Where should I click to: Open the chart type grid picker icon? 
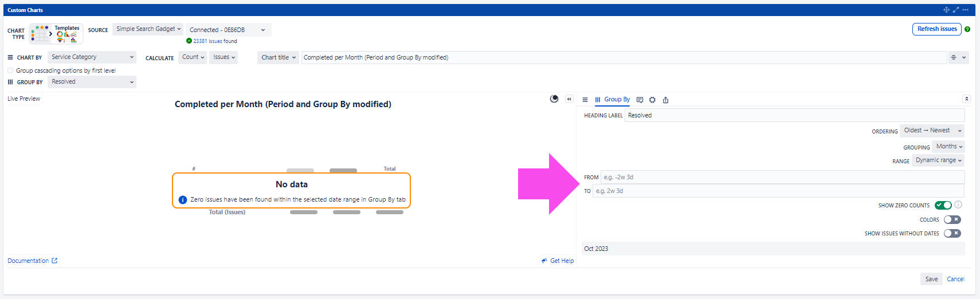[40, 33]
